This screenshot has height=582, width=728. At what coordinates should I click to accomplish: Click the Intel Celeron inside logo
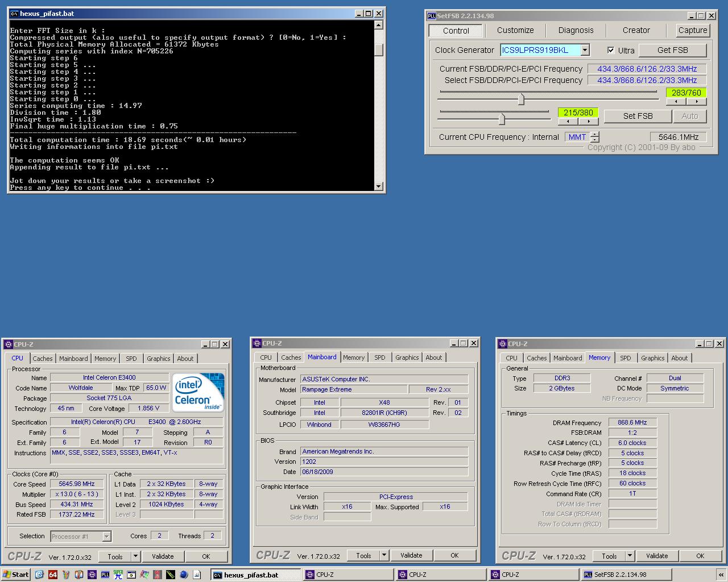click(x=198, y=392)
